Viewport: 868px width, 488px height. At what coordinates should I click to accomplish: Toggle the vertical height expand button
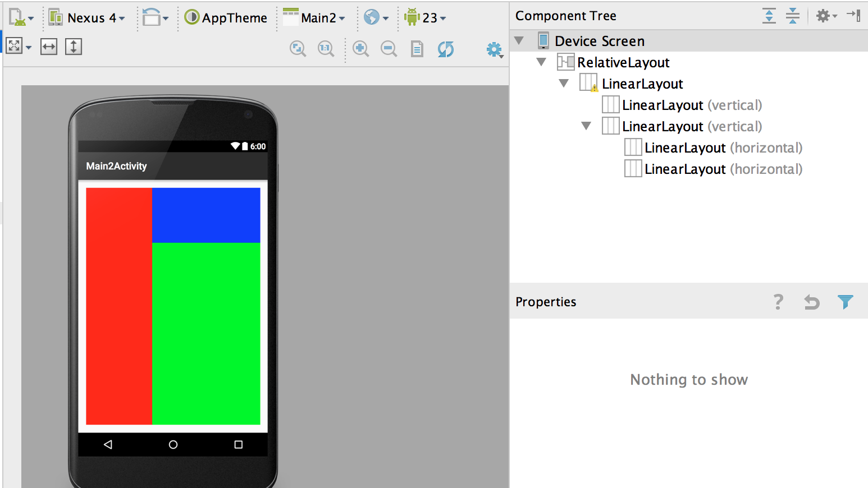(74, 47)
